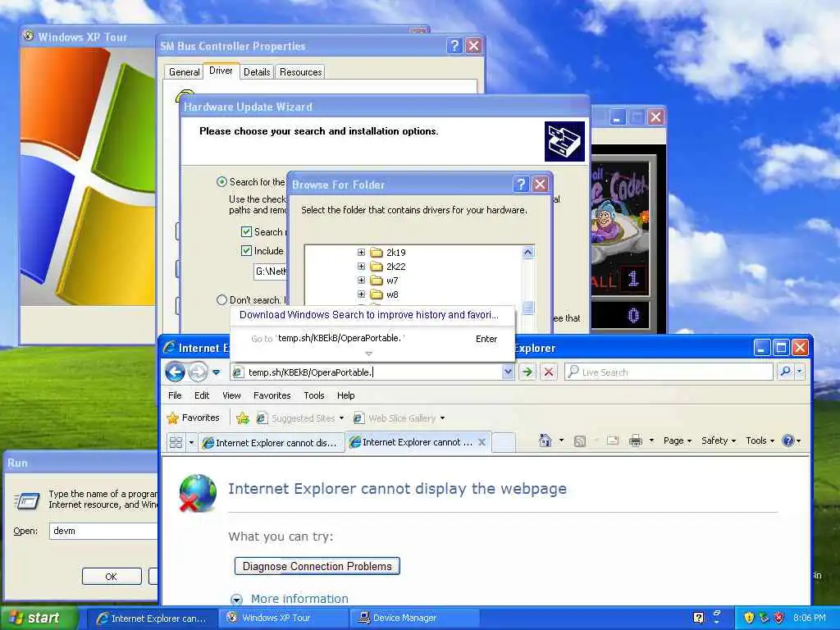840x630 pixels.
Task: Close the active Internet Explorer tab
Action: pyautogui.click(x=482, y=442)
